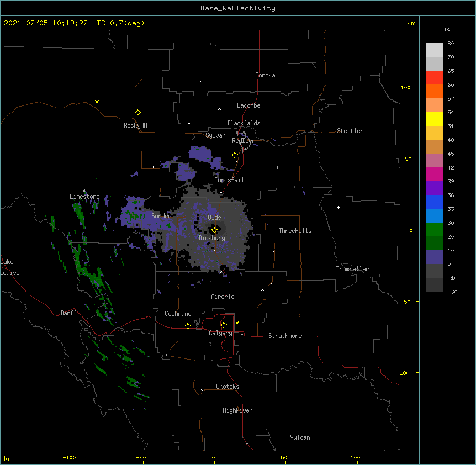This screenshot has width=476, height=465.
Task: Click the dark orange 57-60 dBZ swatch
Action: tap(434, 91)
